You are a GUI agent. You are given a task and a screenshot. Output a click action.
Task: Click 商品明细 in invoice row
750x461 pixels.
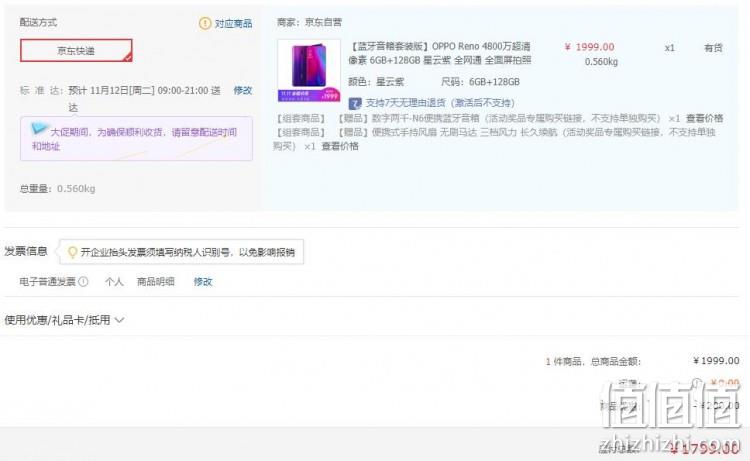155,282
